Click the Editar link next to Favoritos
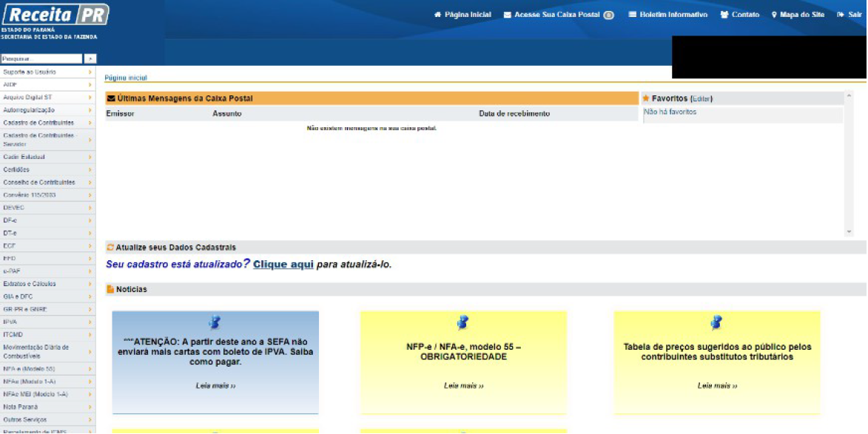Screen dimensions: 868x434 click(x=701, y=98)
